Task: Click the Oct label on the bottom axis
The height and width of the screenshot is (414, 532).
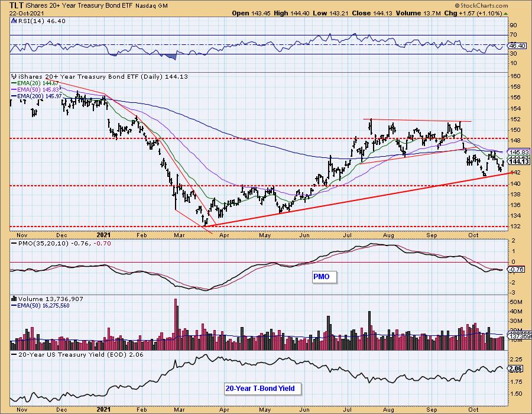Action: (x=473, y=409)
